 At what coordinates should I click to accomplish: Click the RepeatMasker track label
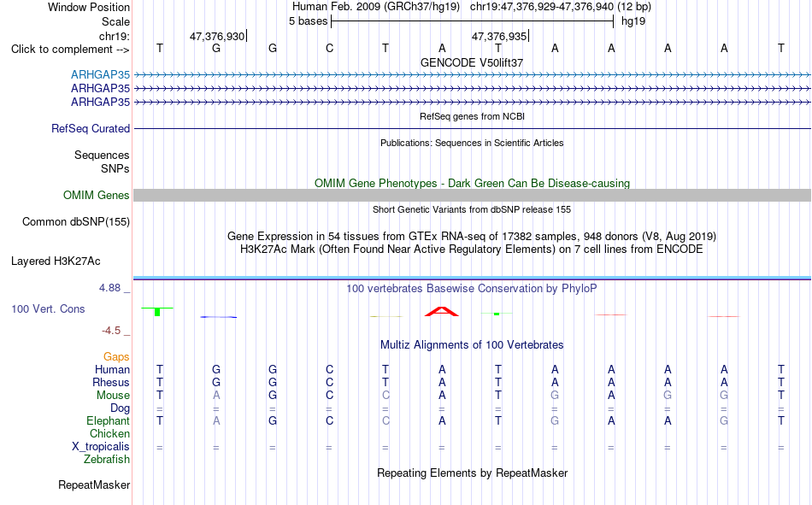click(94, 485)
